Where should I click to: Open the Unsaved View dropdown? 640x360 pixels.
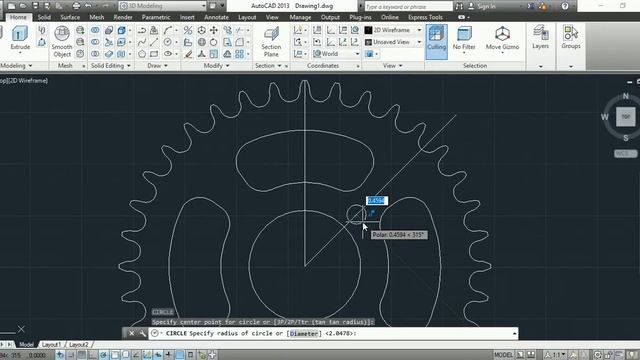click(x=393, y=42)
